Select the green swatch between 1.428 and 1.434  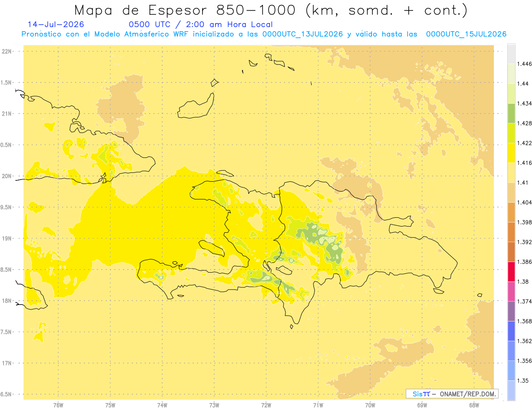tap(511, 113)
